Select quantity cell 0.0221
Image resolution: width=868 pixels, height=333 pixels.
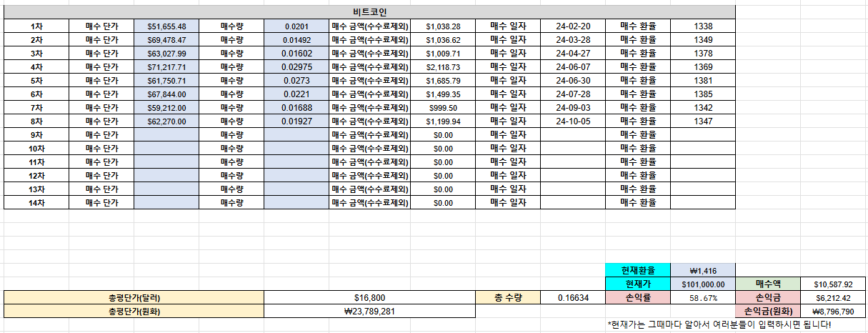[296, 94]
